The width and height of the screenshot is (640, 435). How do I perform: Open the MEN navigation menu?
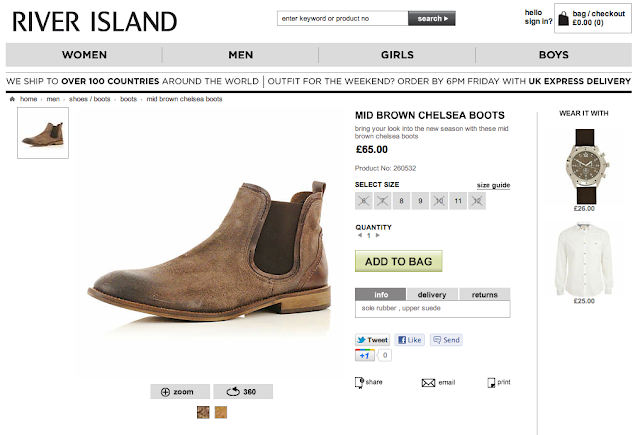tap(240, 55)
